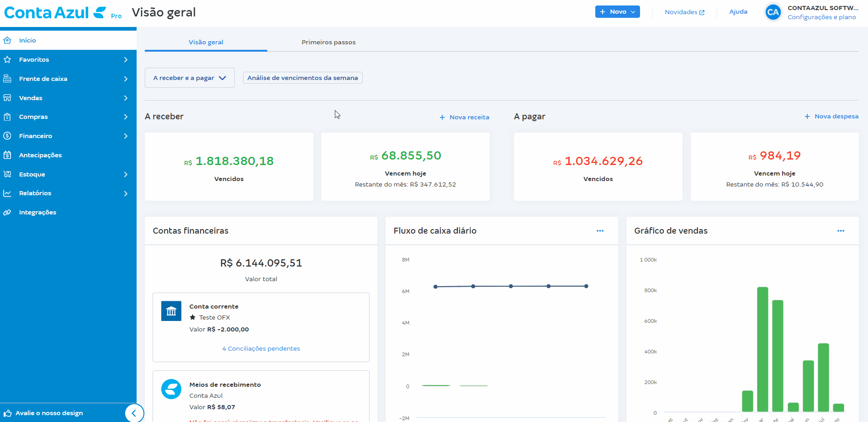
Task: Click Análise de vencimentos da semana button
Action: (x=303, y=78)
